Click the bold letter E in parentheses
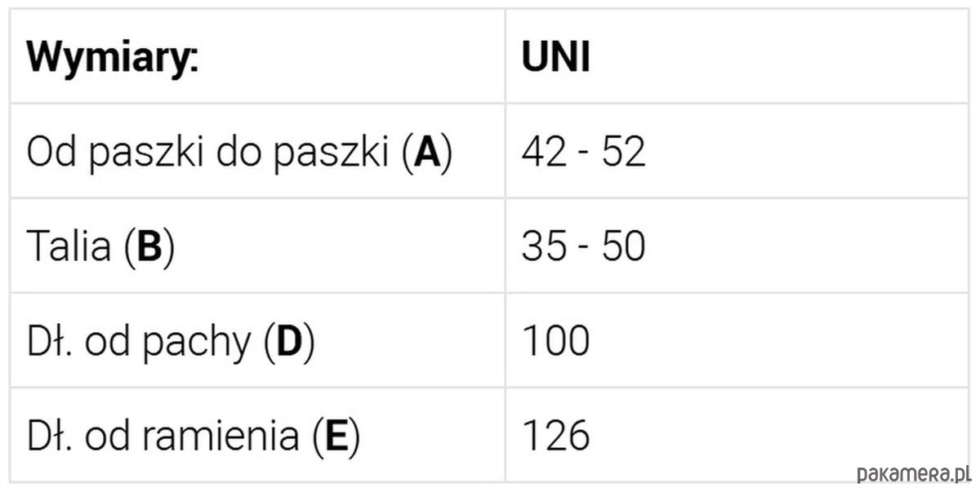The height and width of the screenshot is (492, 980). tap(336, 437)
